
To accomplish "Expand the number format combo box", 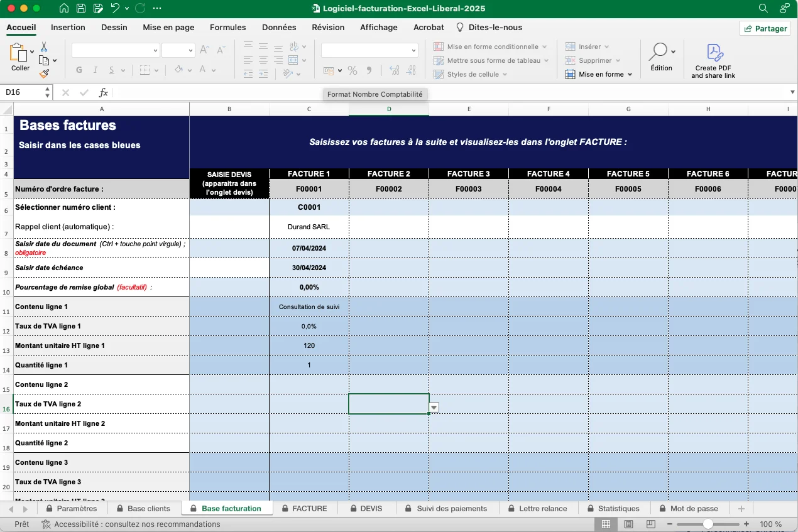I will [413, 50].
